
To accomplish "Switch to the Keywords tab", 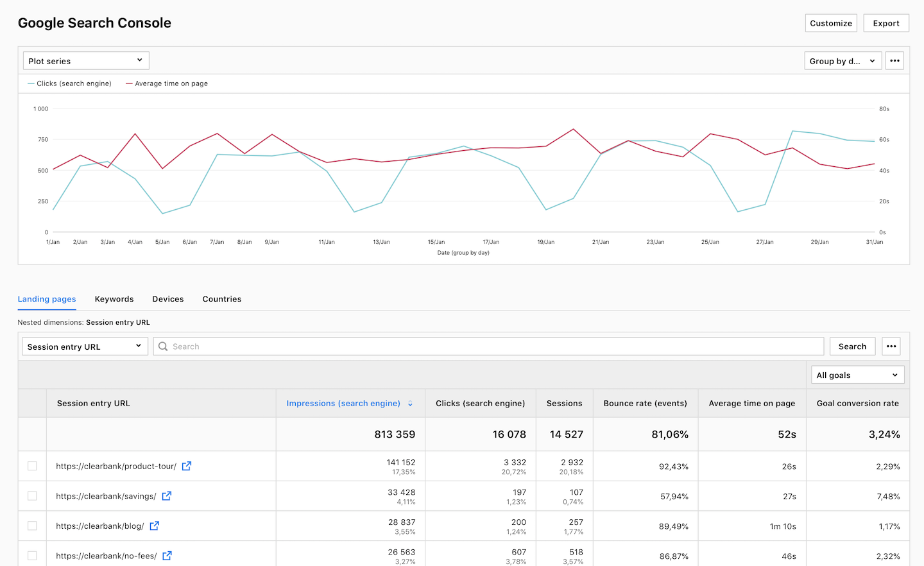I will point(114,299).
